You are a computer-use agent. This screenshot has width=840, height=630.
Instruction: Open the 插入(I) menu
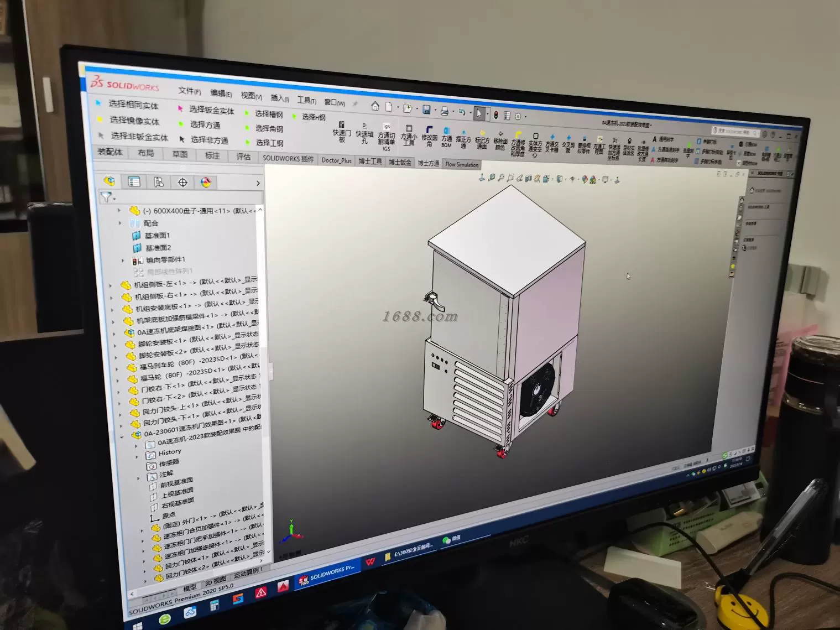[x=280, y=98]
